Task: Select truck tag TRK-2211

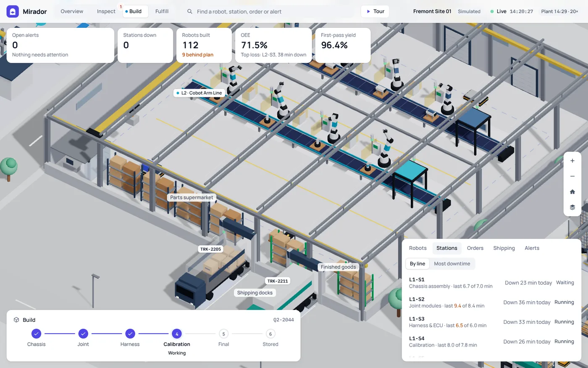Action: [x=278, y=281]
